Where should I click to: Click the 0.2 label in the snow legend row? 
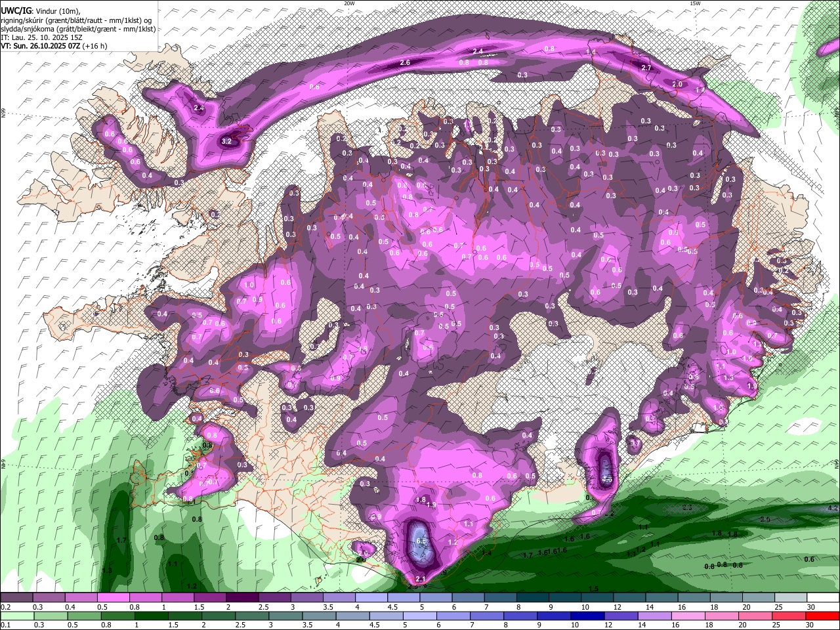point(6,607)
